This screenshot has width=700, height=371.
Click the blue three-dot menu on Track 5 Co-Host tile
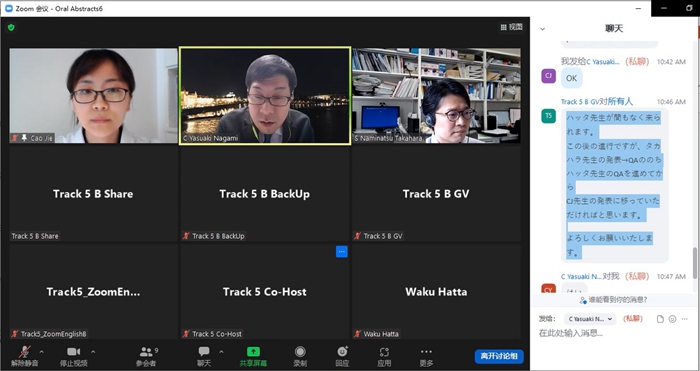(342, 252)
